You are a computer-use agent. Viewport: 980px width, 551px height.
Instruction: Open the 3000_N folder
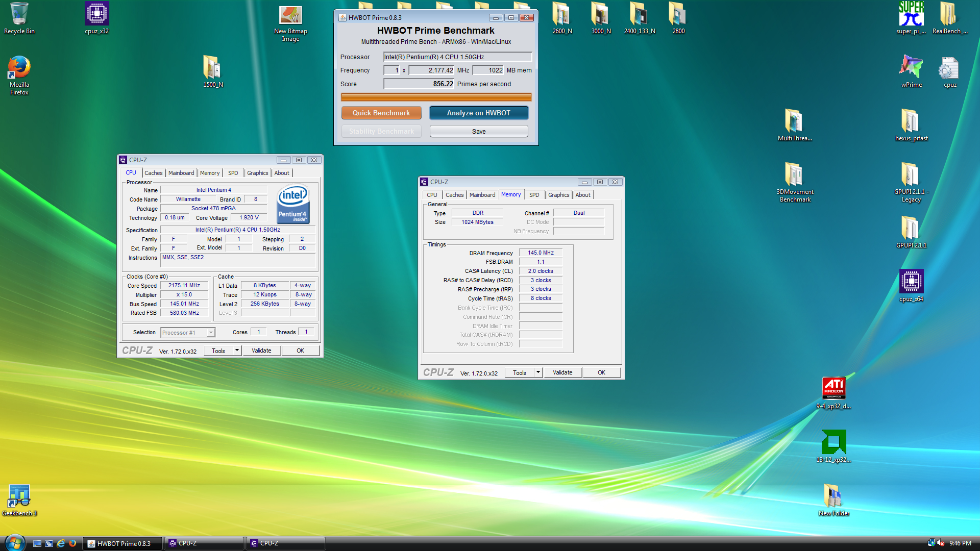601,18
